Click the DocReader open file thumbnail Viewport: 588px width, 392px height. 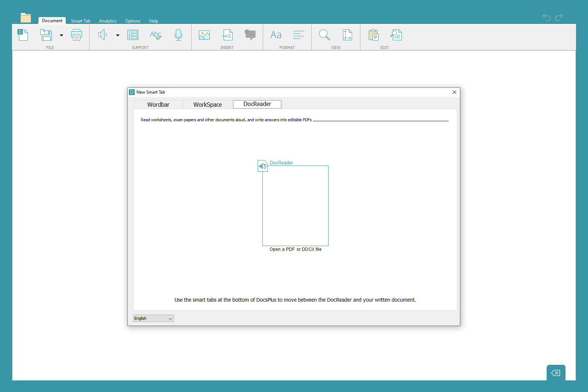[x=295, y=205]
